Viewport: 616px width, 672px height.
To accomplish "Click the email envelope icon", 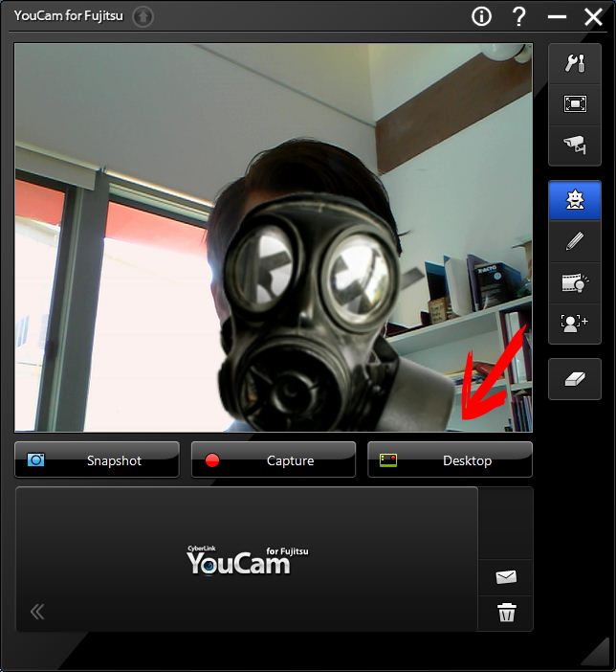I will [x=506, y=577].
